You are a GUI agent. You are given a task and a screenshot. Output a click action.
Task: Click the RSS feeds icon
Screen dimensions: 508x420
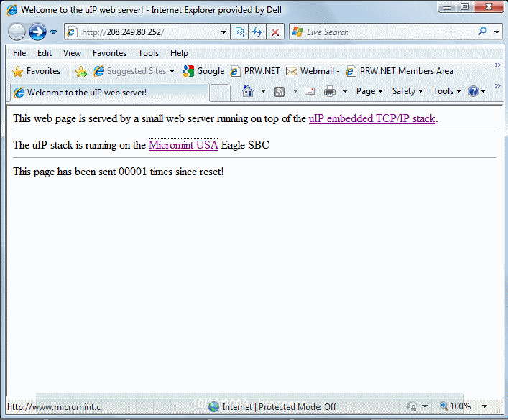280,91
